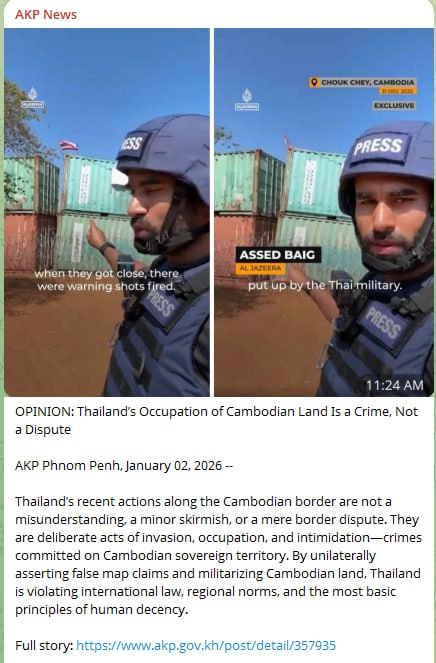
Task: Click the EXCLUSIVE badge on right image
Action: [394, 105]
